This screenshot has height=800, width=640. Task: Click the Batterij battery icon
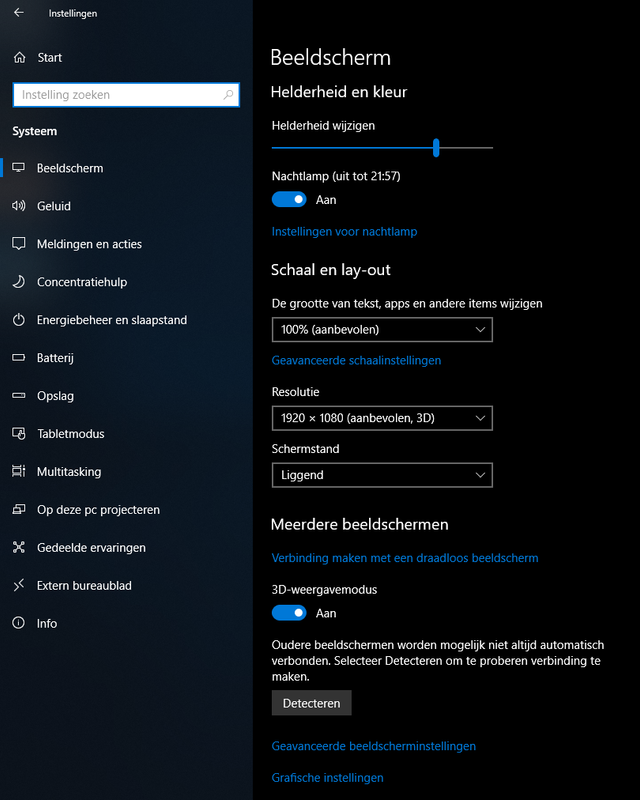18,357
